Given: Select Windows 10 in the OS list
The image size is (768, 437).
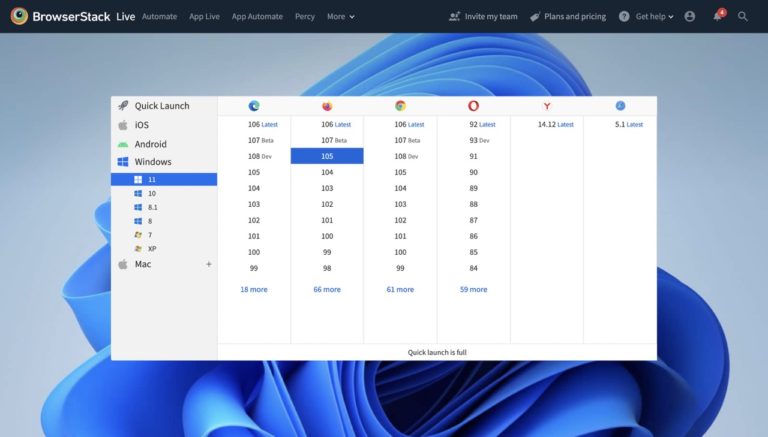Looking at the screenshot, I should click(151, 193).
